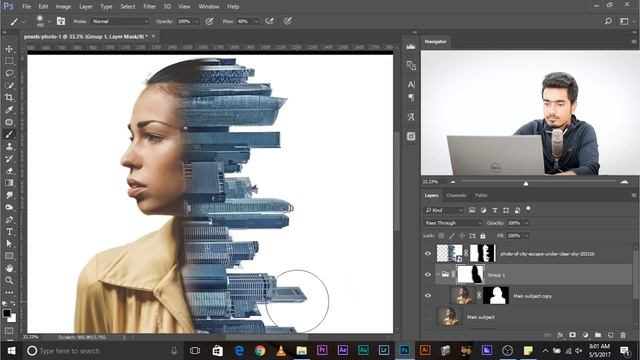Adjust the Navigator zoom slider handle

pos(526,183)
